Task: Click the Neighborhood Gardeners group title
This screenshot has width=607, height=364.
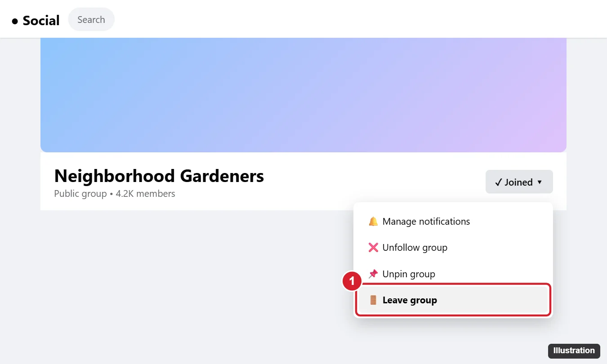Action: pos(159,176)
